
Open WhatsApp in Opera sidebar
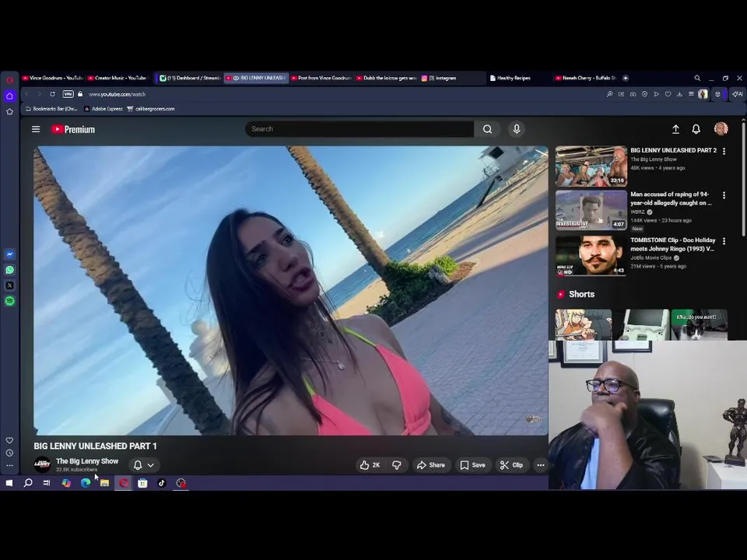pos(9,270)
